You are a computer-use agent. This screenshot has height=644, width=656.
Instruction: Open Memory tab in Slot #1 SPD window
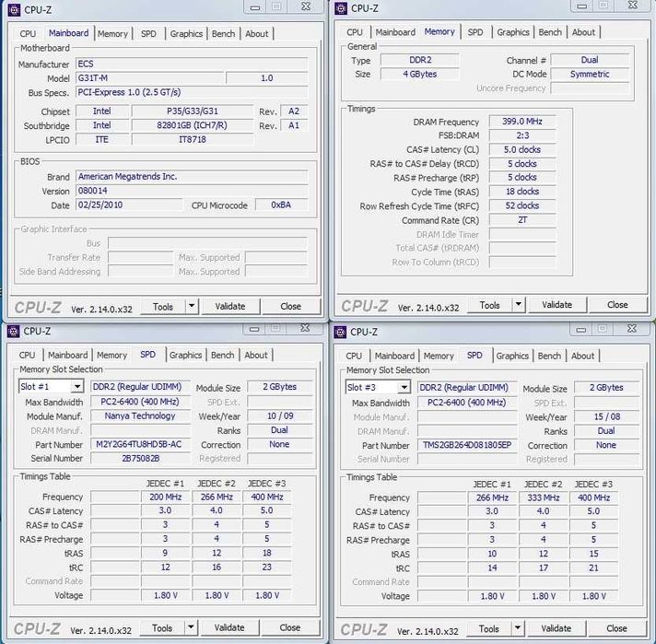coord(111,355)
